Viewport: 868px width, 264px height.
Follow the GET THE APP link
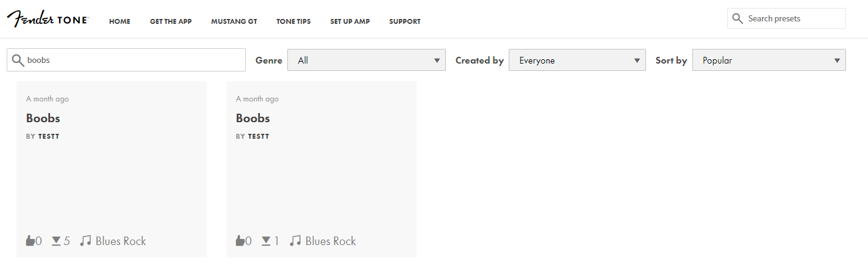tap(171, 21)
